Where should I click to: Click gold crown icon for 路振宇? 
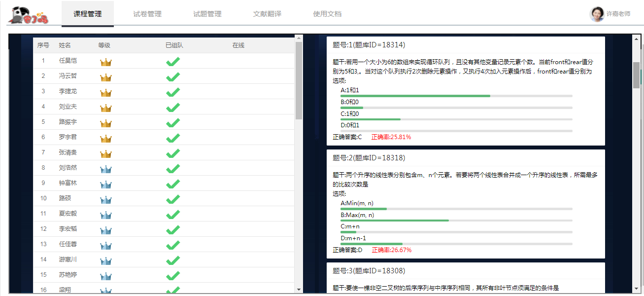[106, 123]
